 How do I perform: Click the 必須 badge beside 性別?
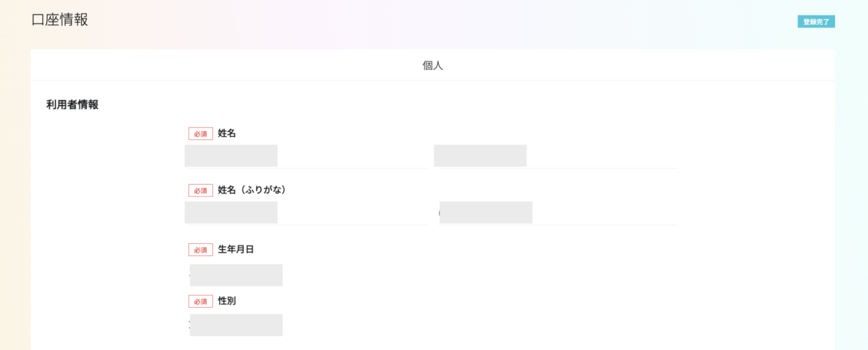pyautogui.click(x=201, y=301)
